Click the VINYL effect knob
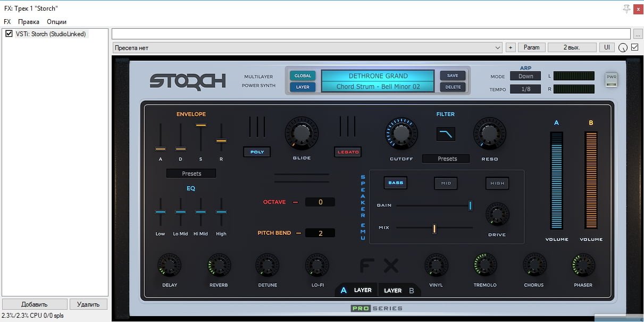 436,265
